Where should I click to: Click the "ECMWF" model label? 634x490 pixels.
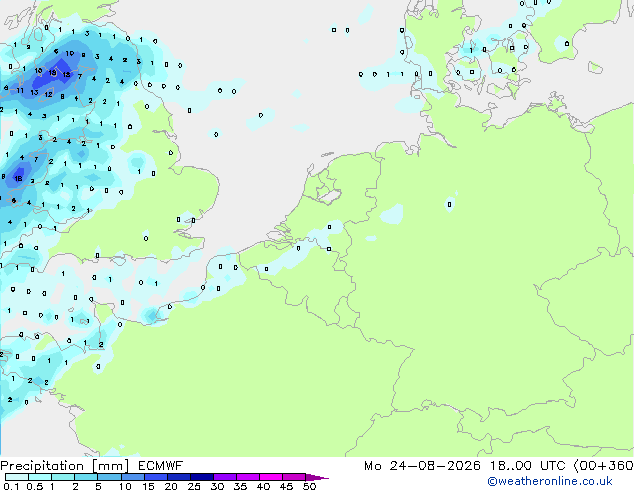[161, 466]
